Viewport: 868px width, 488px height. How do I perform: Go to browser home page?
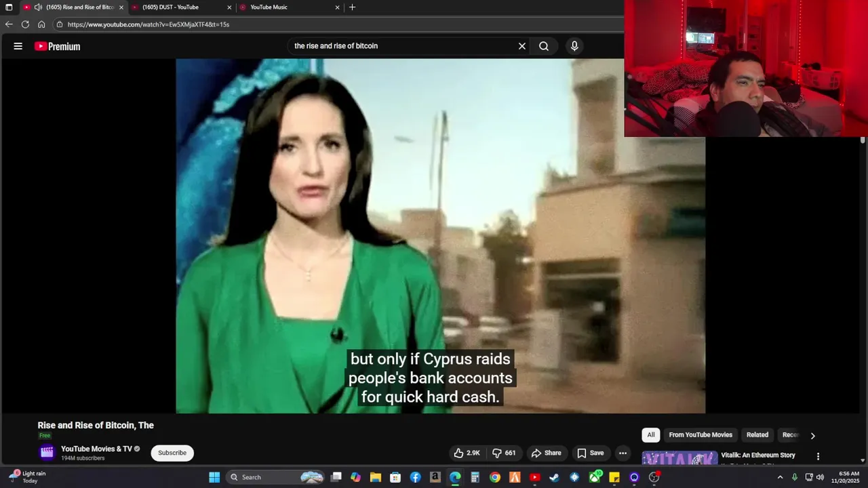[x=41, y=24]
